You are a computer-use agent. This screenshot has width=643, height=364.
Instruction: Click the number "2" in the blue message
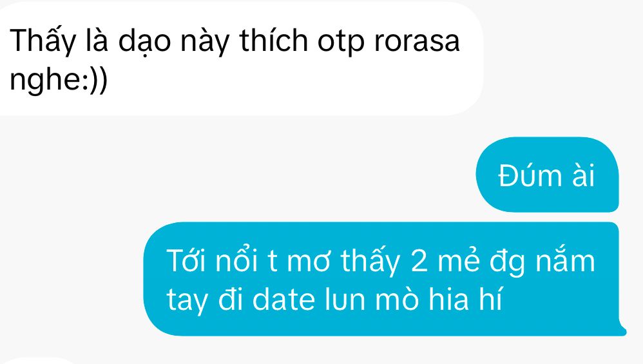tap(419, 261)
